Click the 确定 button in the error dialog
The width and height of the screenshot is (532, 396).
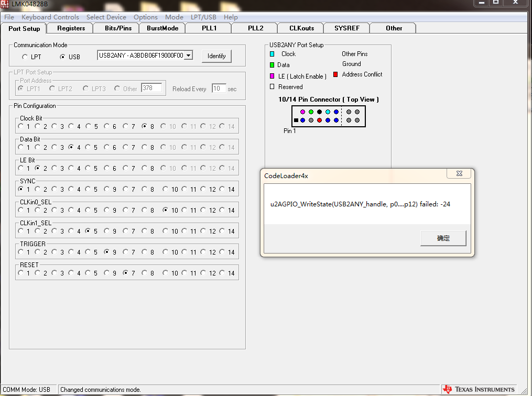click(x=443, y=238)
